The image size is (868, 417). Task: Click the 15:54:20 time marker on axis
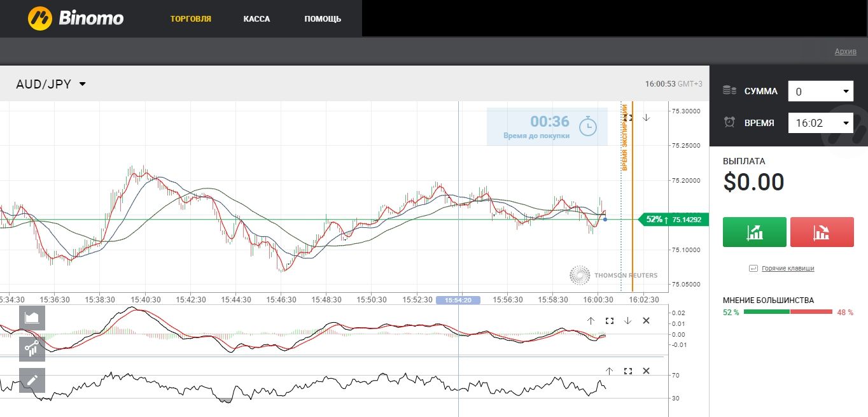(458, 300)
